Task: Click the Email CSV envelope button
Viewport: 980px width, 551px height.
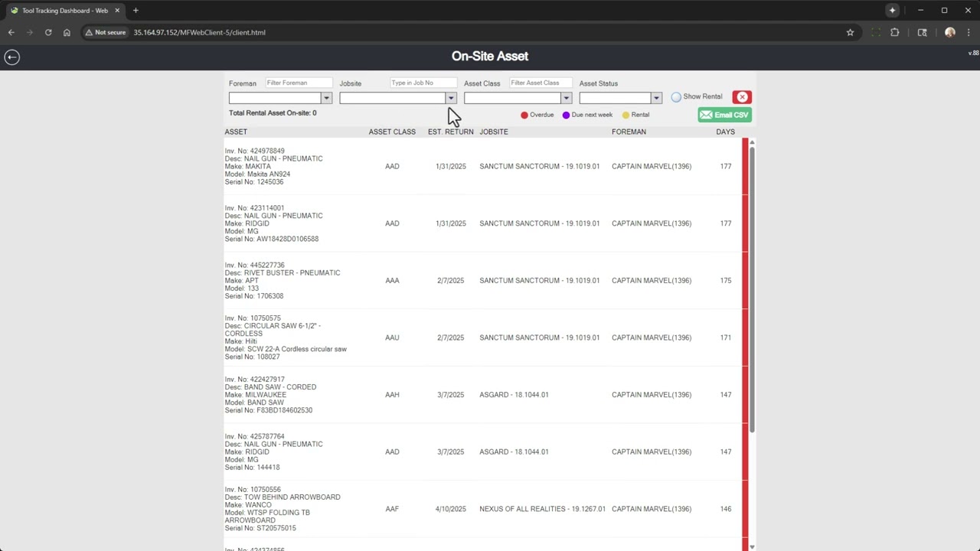Action: tap(724, 115)
